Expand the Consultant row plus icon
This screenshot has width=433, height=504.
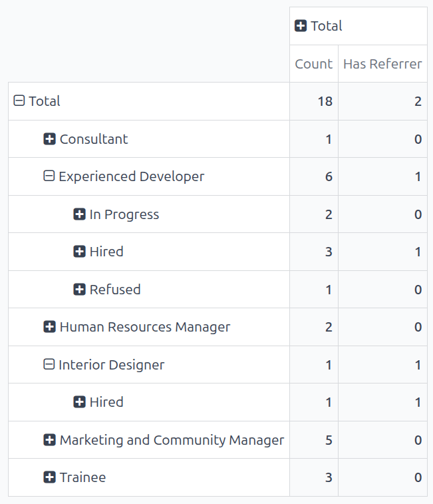coord(49,139)
